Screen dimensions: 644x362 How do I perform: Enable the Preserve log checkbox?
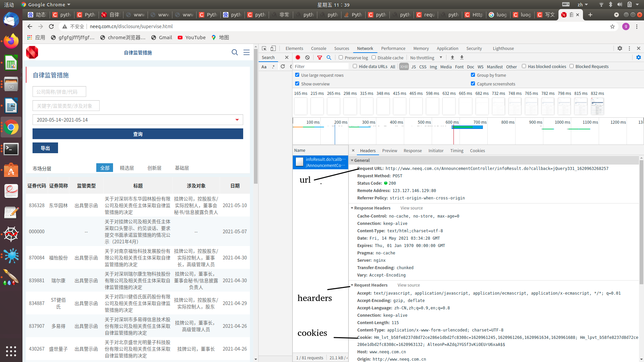tap(341, 58)
